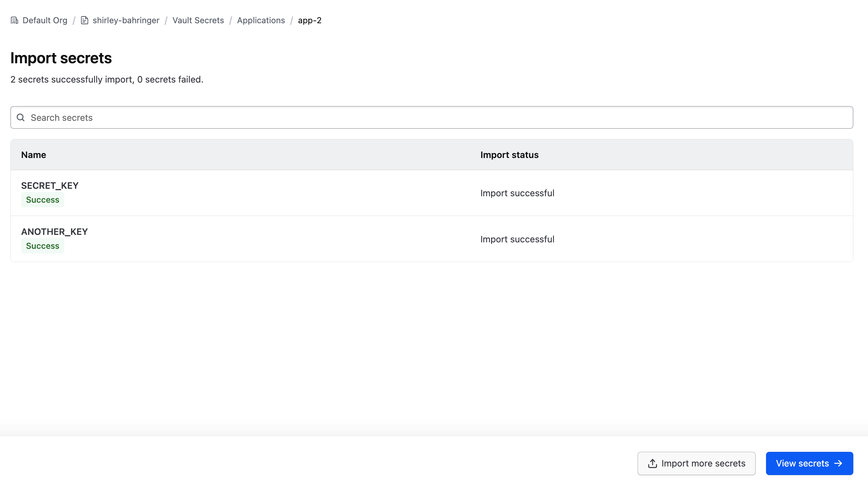Viewport: 868px width, 484px height.
Task: Select the SECRET_KEY name
Action: [x=50, y=186]
